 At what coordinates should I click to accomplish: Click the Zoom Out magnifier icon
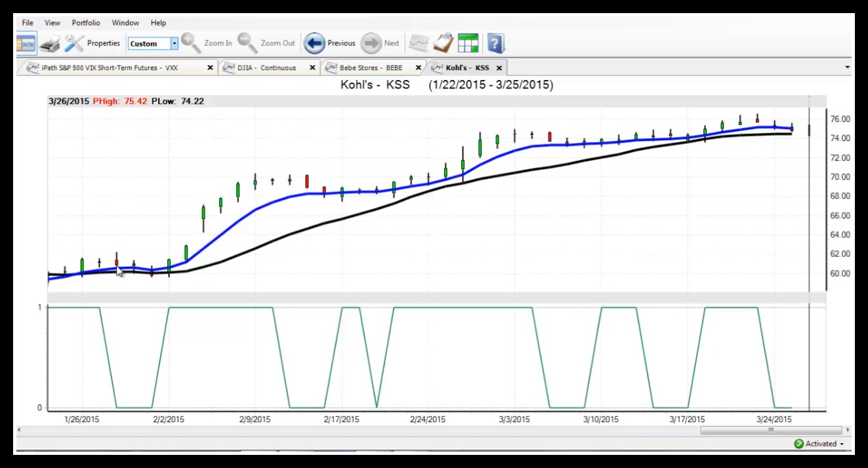[247, 43]
